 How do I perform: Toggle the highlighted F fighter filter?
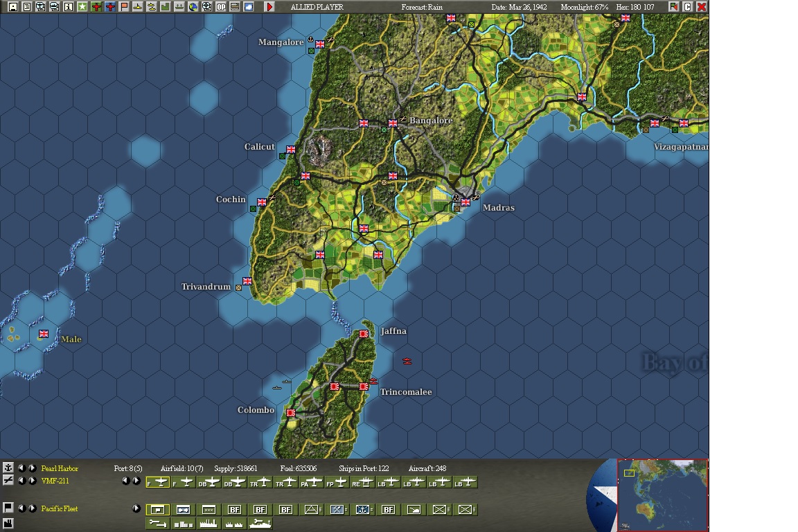click(x=158, y=482)
